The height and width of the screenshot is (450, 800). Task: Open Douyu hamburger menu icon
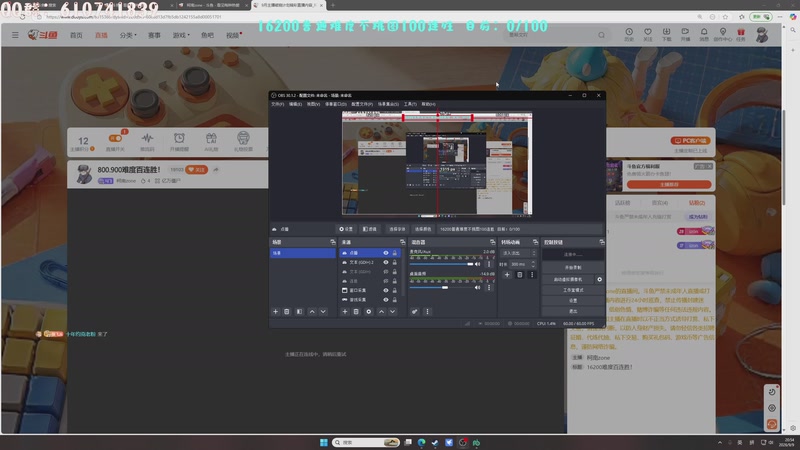tap(15, 35)
